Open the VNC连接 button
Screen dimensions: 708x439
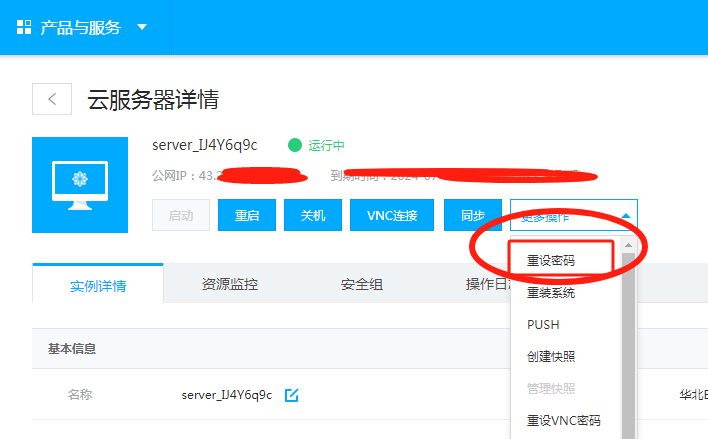(392, 215)
